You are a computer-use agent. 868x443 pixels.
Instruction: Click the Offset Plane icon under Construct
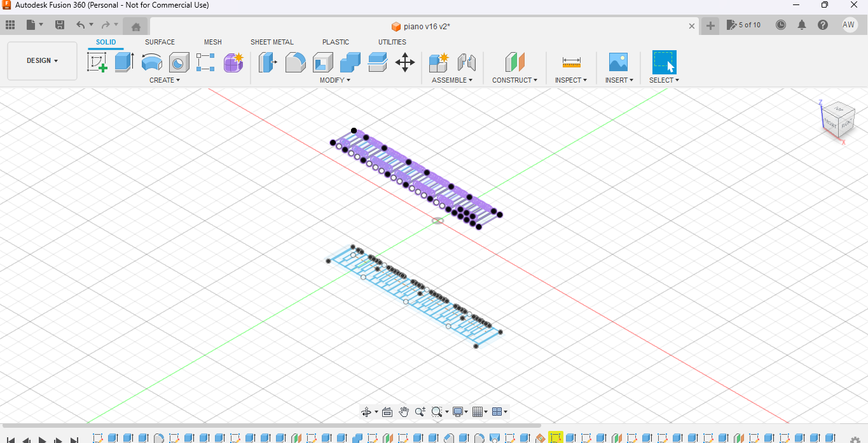click(514, 62)
